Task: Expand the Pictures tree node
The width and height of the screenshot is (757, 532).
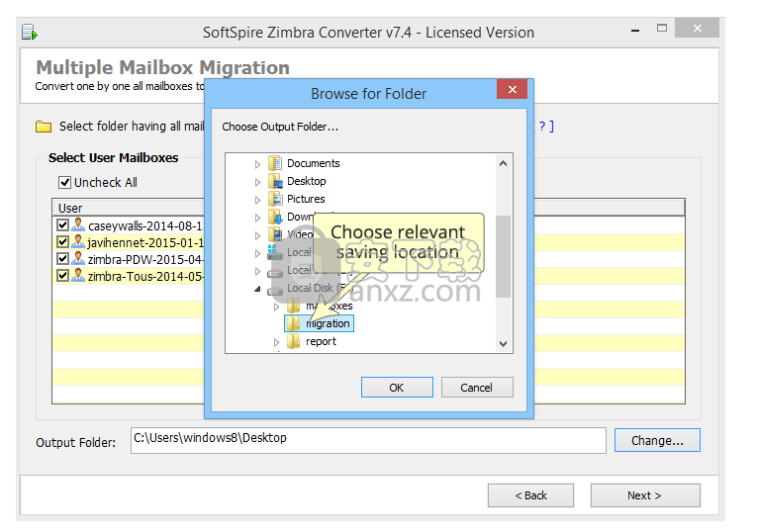Action: (x=257, y=200)
